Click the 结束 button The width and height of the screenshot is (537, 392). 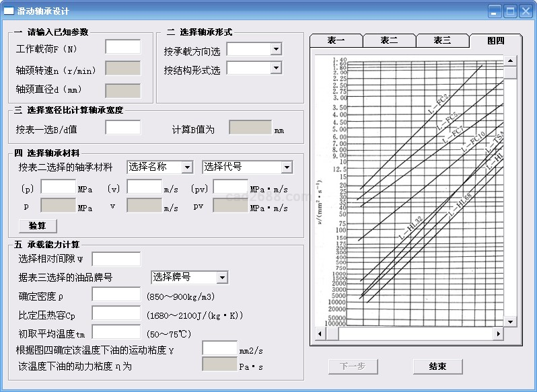pyautogui.click(x=437, y=366)
